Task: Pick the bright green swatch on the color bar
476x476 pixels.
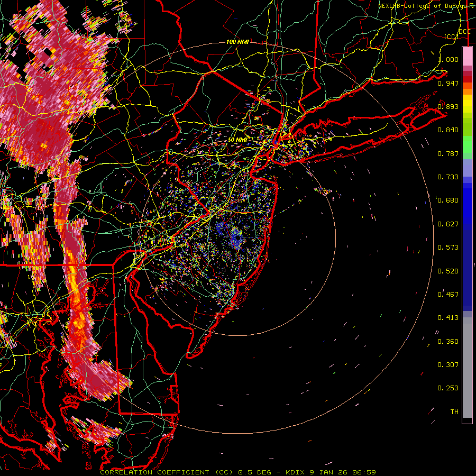Action: click(x=467, y=144)
